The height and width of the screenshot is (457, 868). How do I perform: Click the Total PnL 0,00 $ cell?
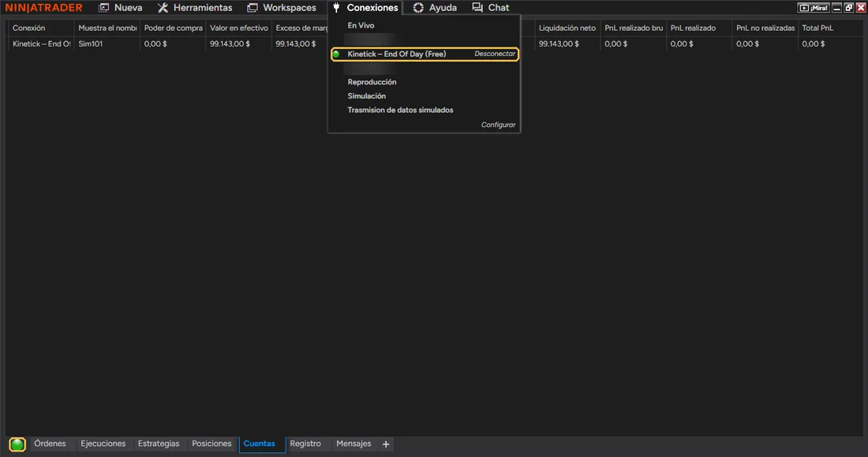click(830, 43)
